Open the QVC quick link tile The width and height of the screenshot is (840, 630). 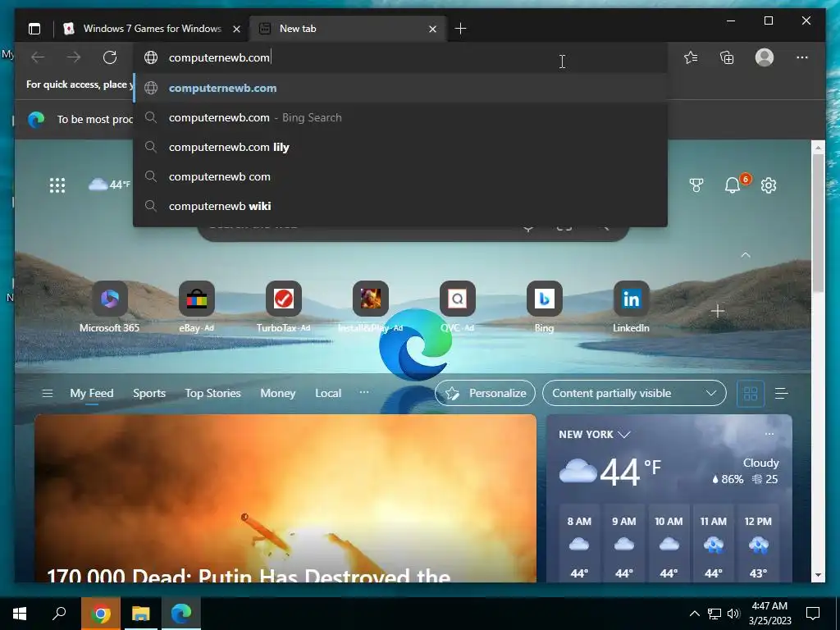(x=458, y=307)
